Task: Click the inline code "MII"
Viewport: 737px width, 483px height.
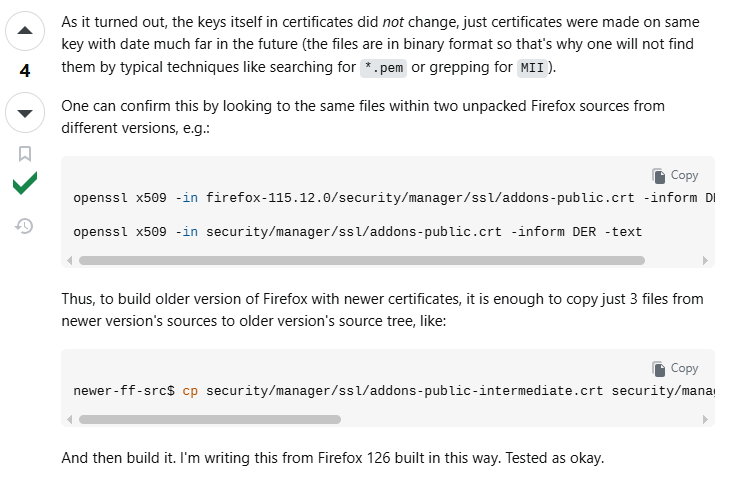Action: click(531, 69)
